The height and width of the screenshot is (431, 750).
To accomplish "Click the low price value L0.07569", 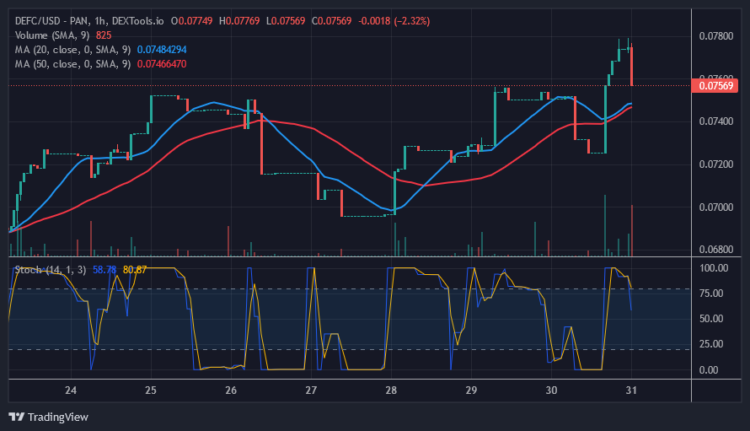I will click(x=286, y=21).
